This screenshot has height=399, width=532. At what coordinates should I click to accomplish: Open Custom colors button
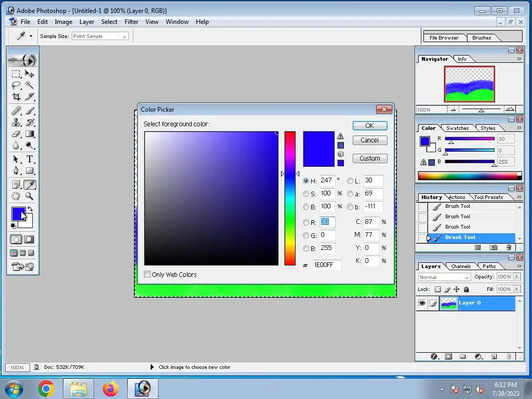tap(370, 158)
